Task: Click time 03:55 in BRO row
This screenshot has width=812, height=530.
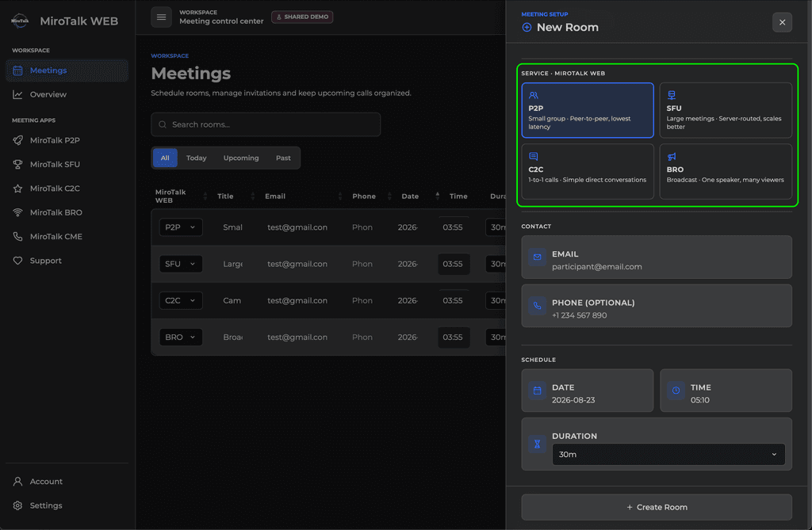Action: (x=454, y=337)
